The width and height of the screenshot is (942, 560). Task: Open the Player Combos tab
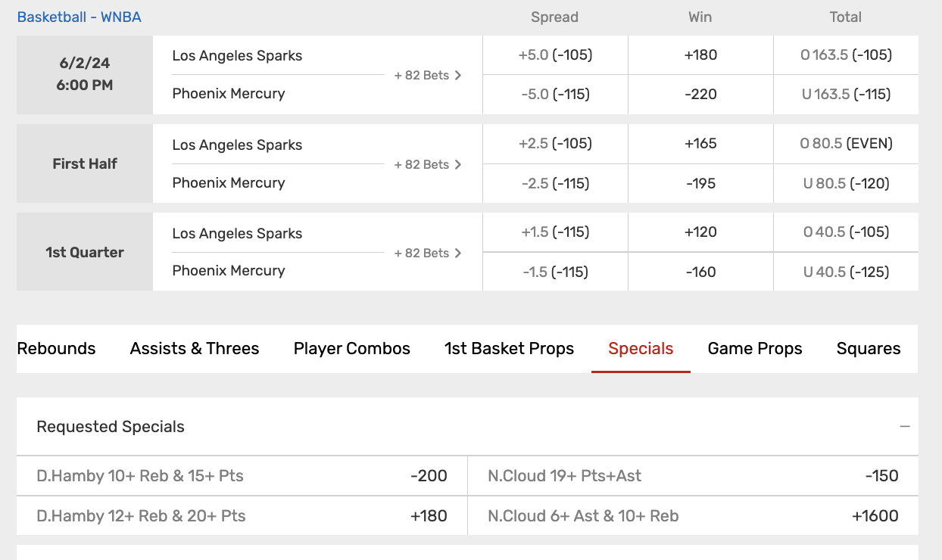click(352, 349)
